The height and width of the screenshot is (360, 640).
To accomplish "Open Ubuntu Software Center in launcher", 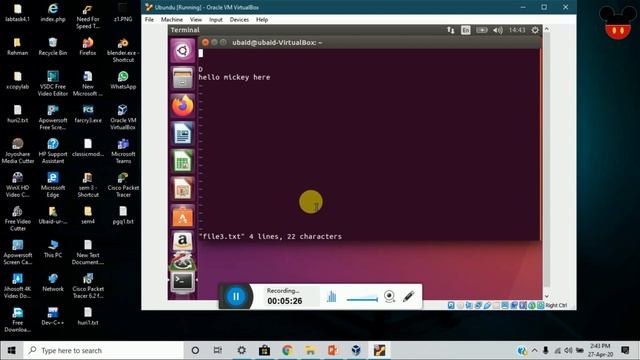I will point(182,217).
